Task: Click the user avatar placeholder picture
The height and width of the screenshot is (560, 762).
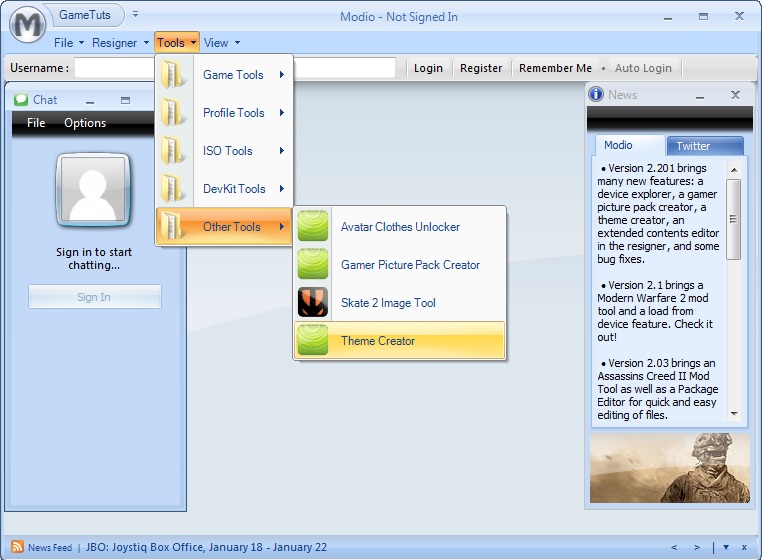Action: [x=93, y=191]
